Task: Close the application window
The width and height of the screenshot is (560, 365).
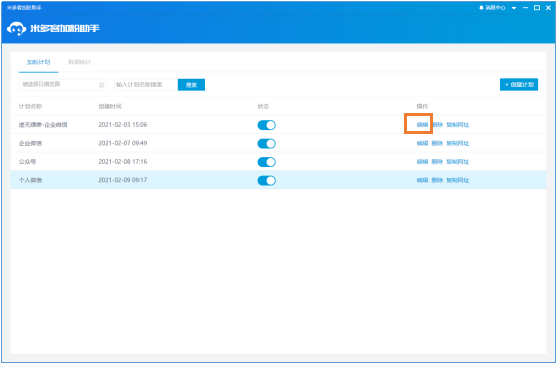Action: click(x=549, y=8)
